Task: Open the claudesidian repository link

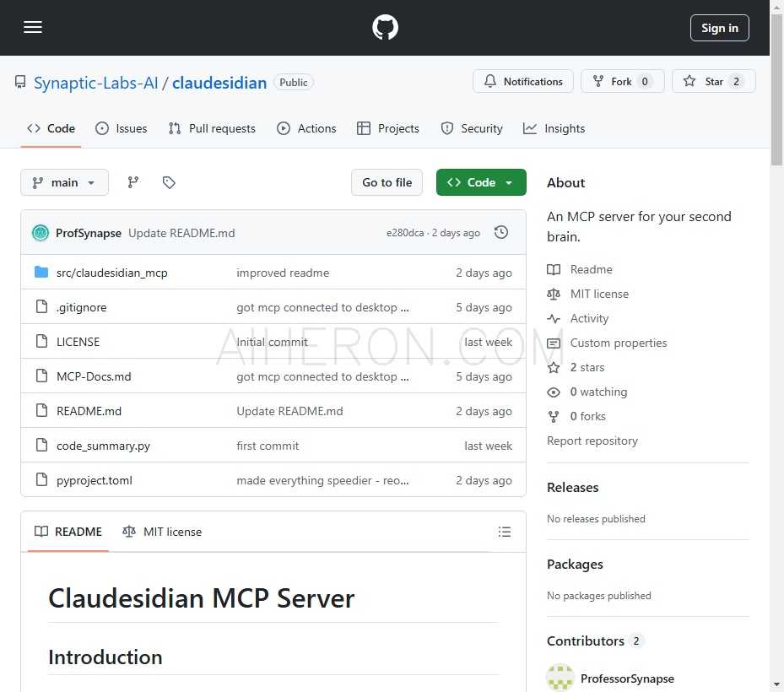Action: tap(219, 83)
